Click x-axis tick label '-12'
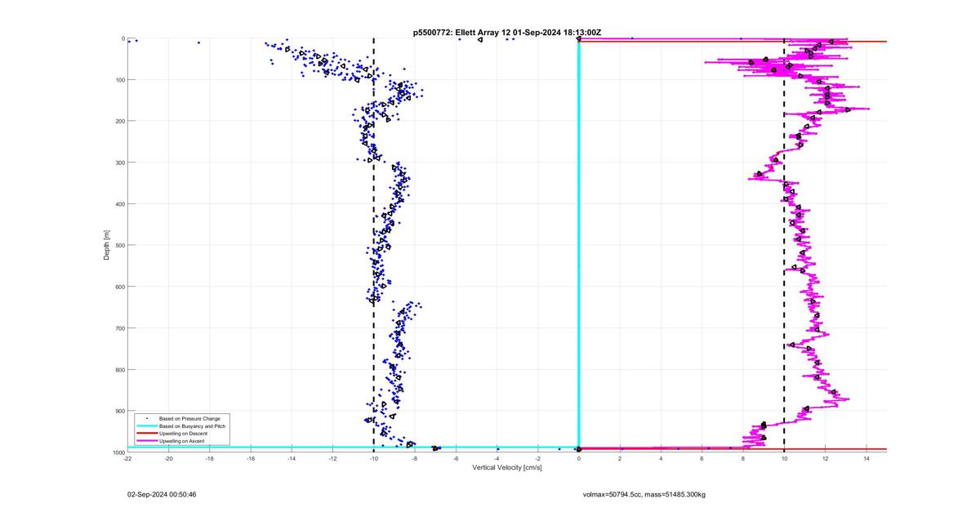The image size is (980, 508). point(332,458)
